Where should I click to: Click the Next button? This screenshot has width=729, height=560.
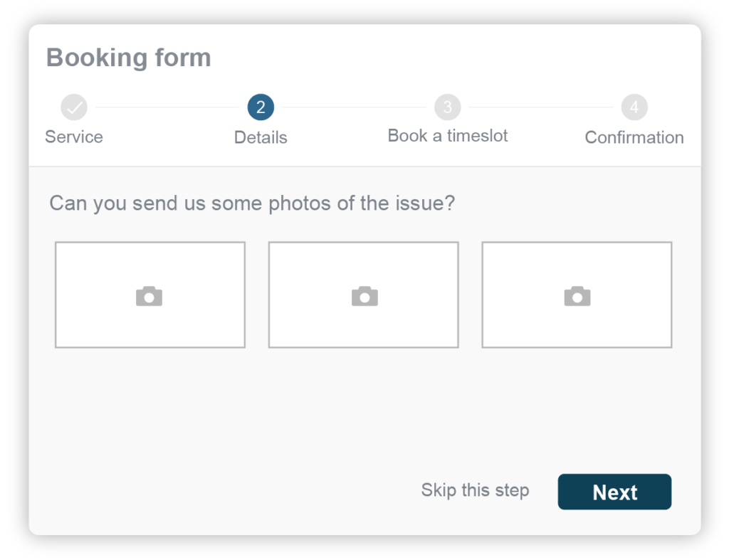coord(614,492)
